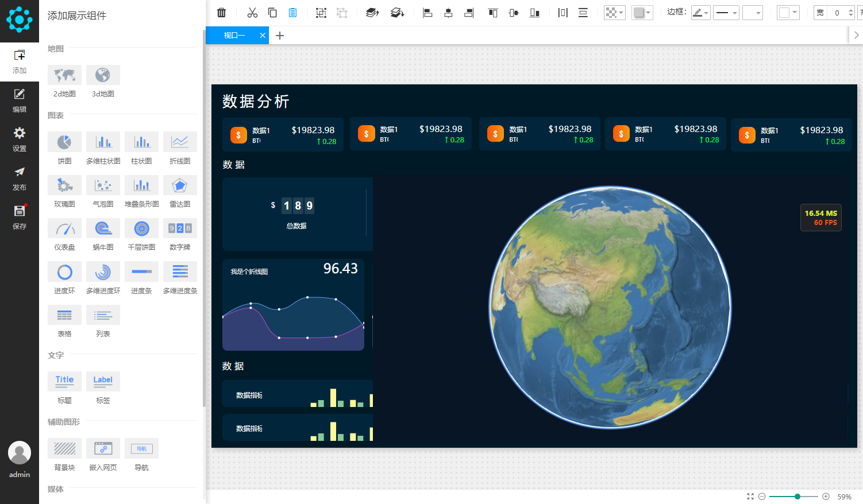This screenshot has height=504, width=863.
Task: Add a 进度环 progress ring component
Action: 64,278
